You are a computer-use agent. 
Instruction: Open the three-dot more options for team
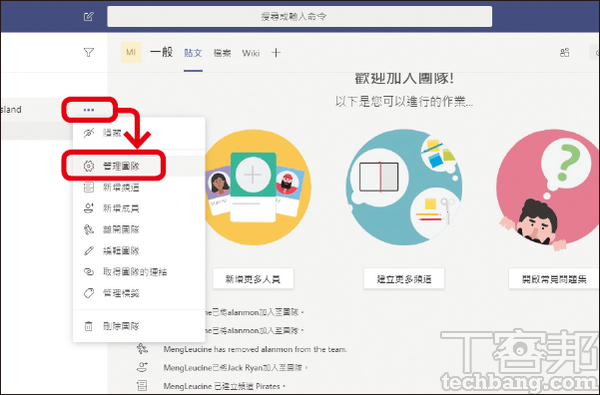click(x=89, y=110)
